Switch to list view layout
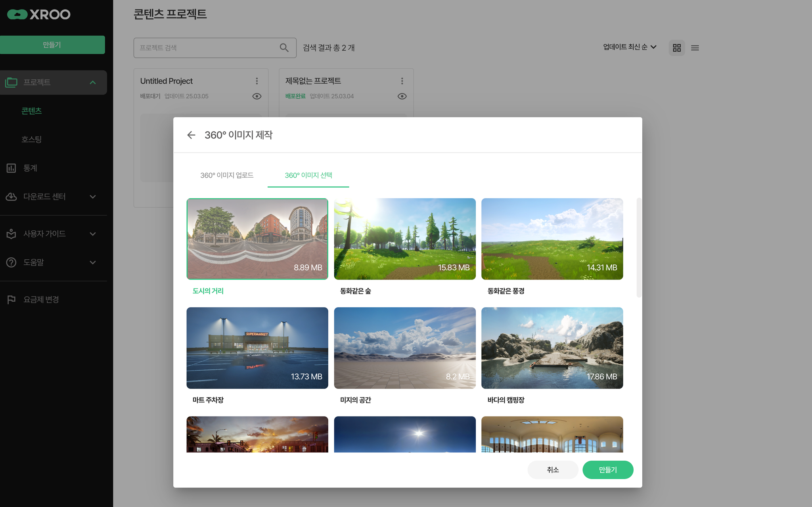 pos(695,48)
